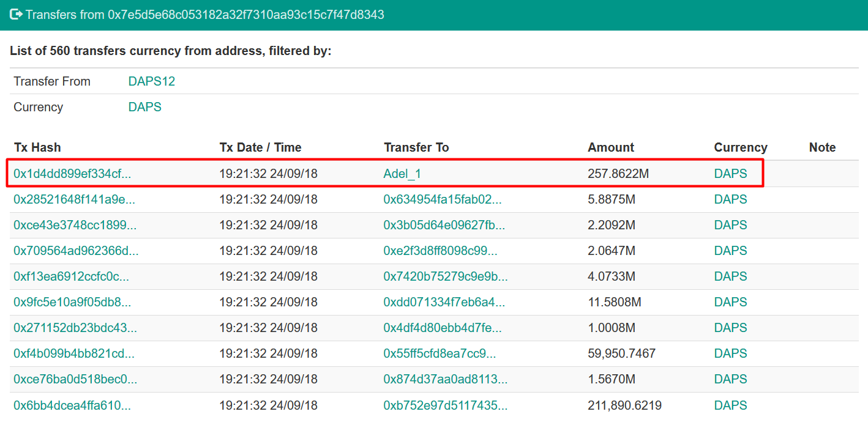Open the DAPS currency filter link

(145, 107)
